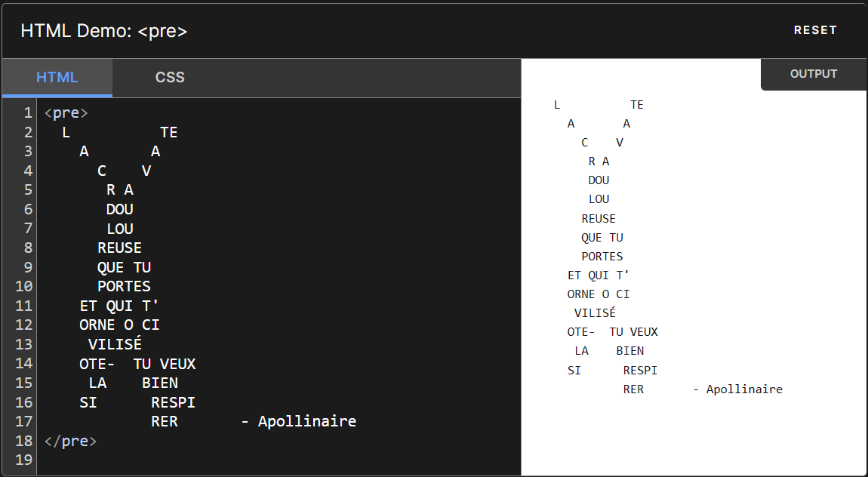Viewport: 868px width, 477px height.
Task: Select the HTML tab
Action: (57, 78)
